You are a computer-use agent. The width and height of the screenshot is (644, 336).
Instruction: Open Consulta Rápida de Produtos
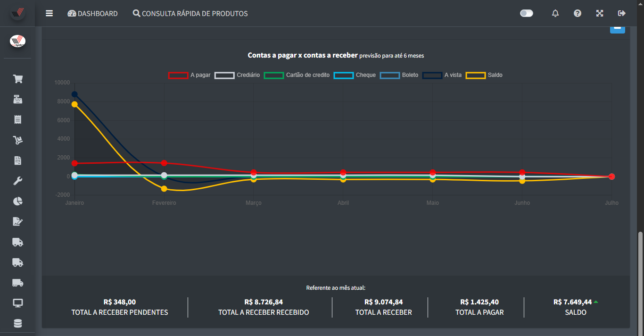pos(190,14)
